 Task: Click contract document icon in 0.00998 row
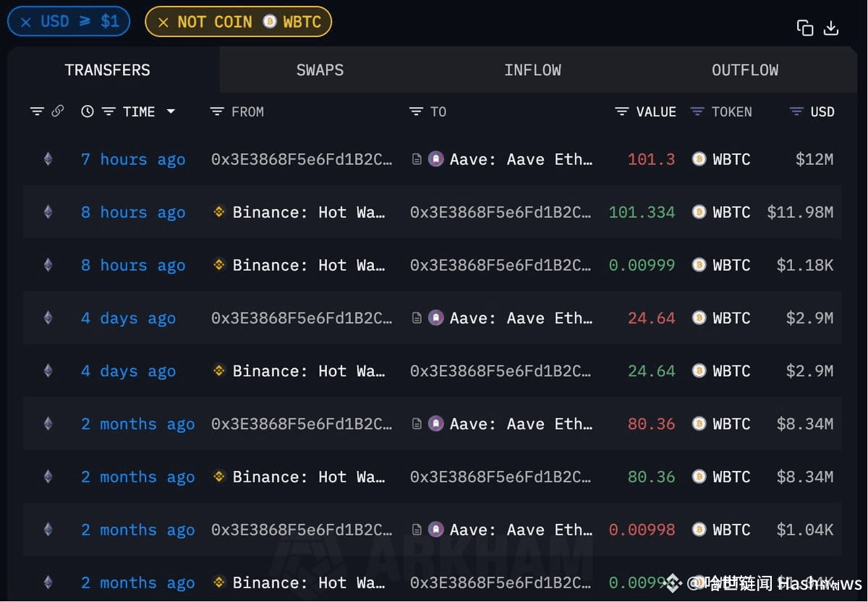(417, 530)
